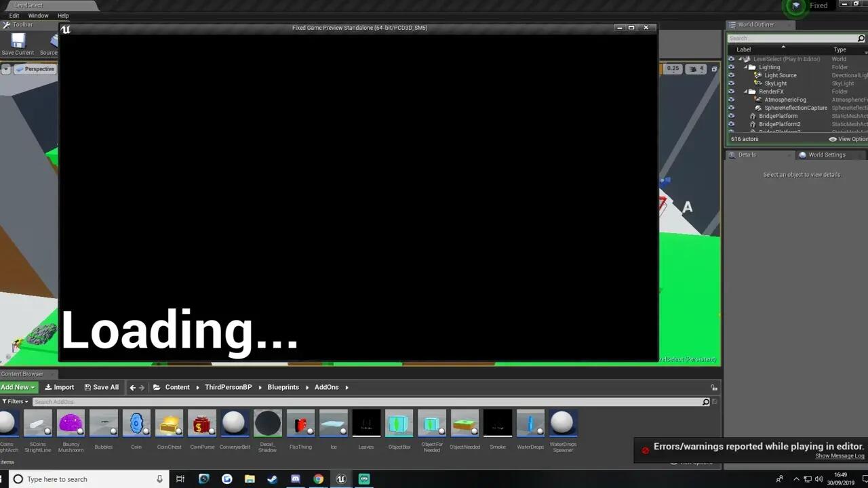The width and height of the screenshot is (868, 488).
Task: Click the AddOns breadcrumb folder
Action: pos(326,388)
